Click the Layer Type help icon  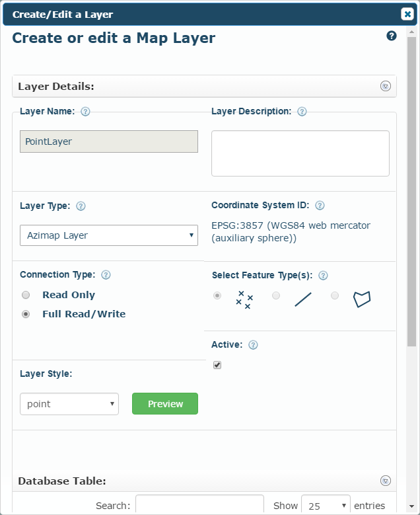tap(81, 206)
